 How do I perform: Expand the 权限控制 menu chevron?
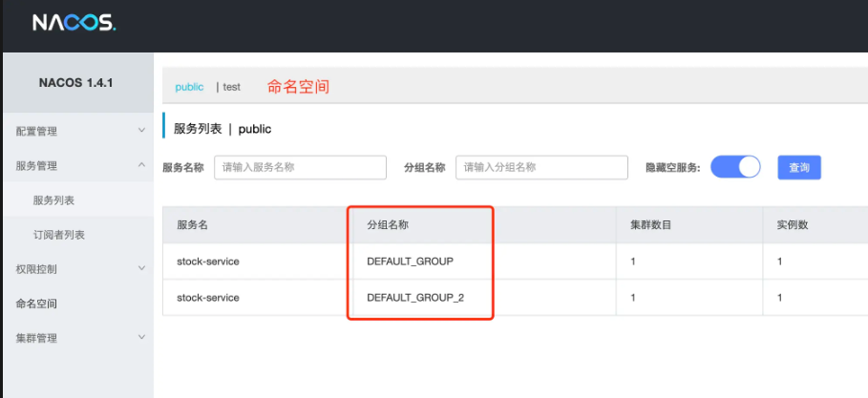141,269
